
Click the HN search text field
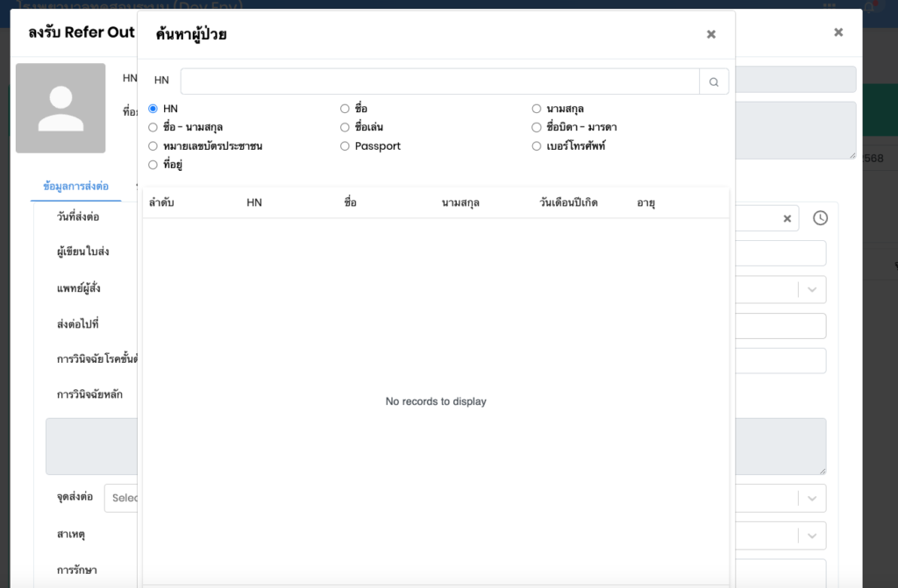[438, 81]
